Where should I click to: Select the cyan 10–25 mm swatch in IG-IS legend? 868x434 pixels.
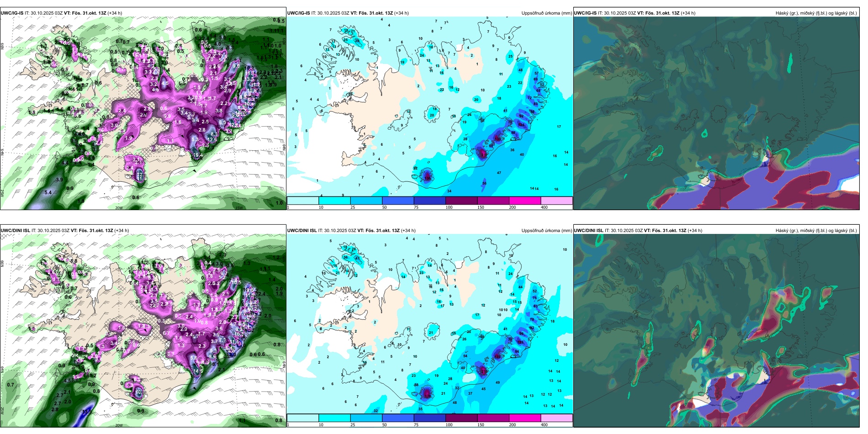pyautogui.click(x=334, y=201)
